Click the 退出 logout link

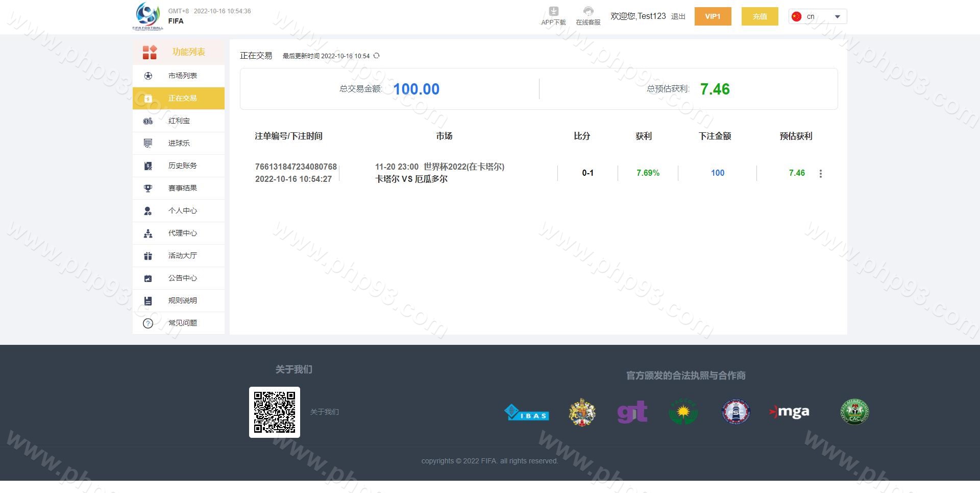(x=678, y=16)
